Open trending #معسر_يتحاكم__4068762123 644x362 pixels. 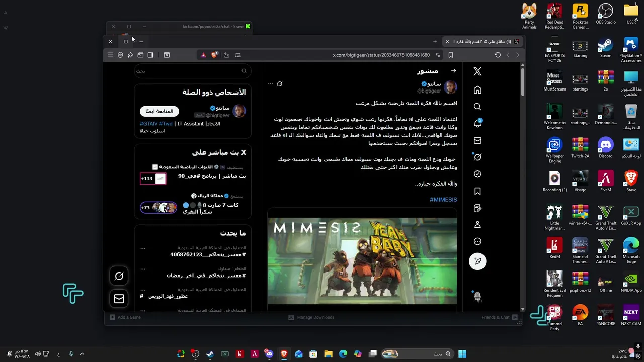[208, 255]
